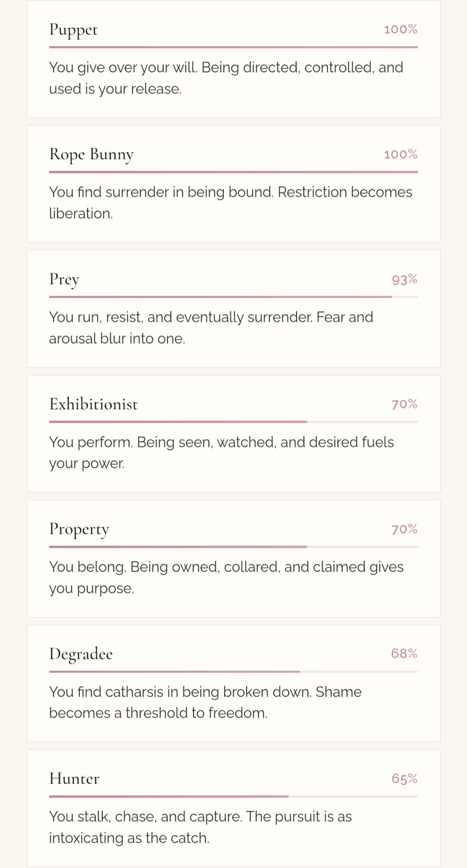Open the Degradee result title

tap(81, 654)
